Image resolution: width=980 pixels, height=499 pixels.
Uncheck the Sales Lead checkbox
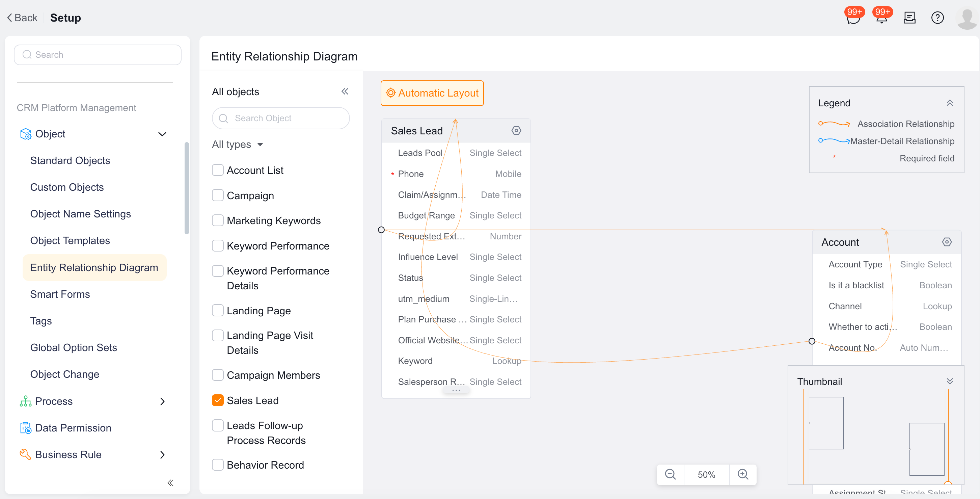pos(218,400)
